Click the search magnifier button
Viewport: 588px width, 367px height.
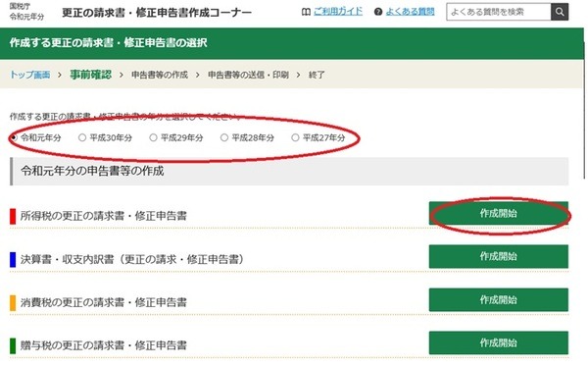coord(560,12)
